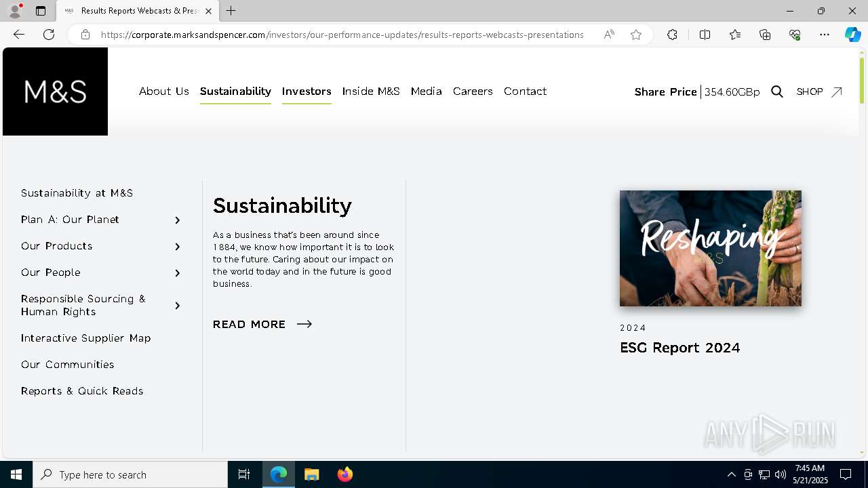Screen dimensions: 868x488
Task: Expand Our People submenu chevron
Action: [178, 273]
